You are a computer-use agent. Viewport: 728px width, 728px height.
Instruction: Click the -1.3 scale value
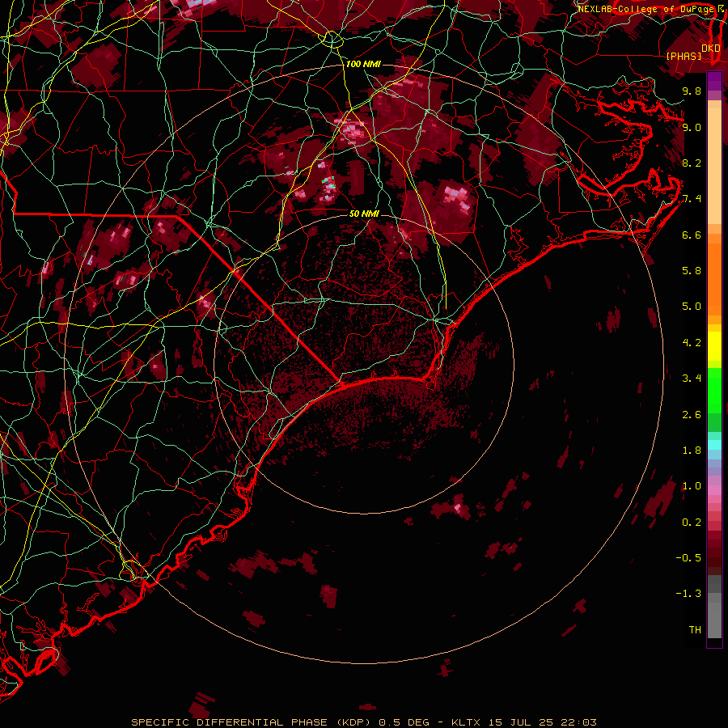click(688, 594)
